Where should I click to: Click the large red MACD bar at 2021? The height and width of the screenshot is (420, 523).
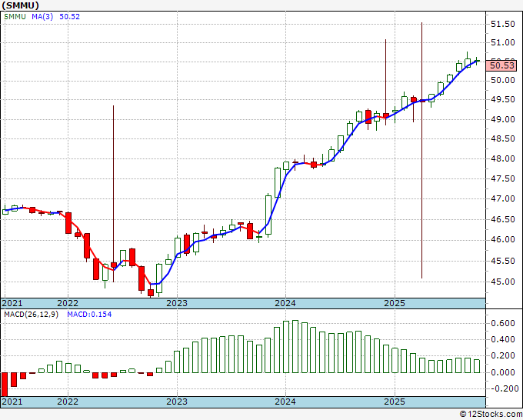point(5,384)
